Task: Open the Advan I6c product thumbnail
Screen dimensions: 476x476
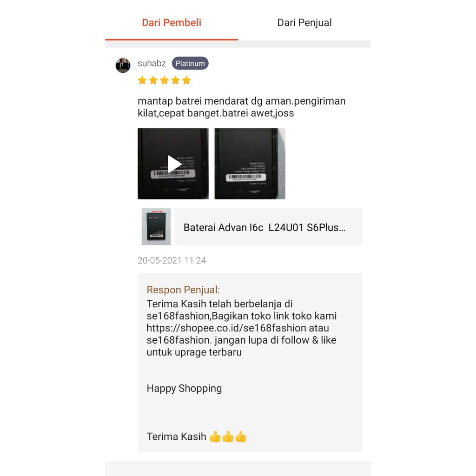Action: click(156, 226)
